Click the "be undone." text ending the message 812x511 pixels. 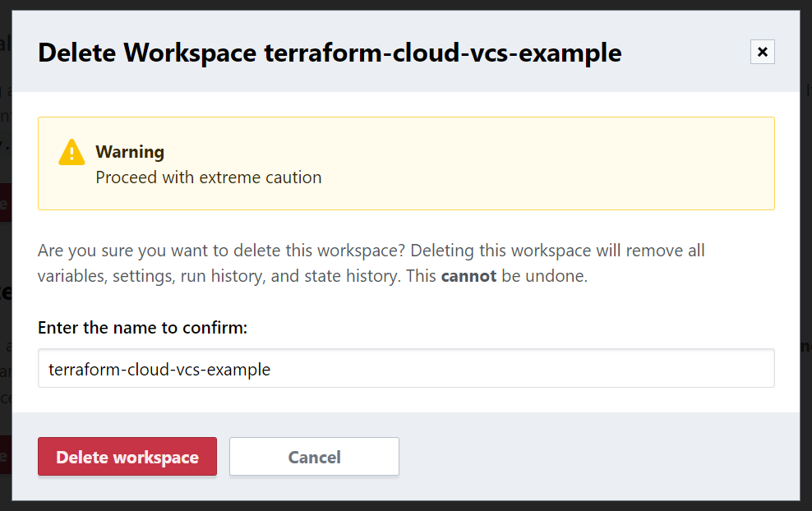[544, 276]
